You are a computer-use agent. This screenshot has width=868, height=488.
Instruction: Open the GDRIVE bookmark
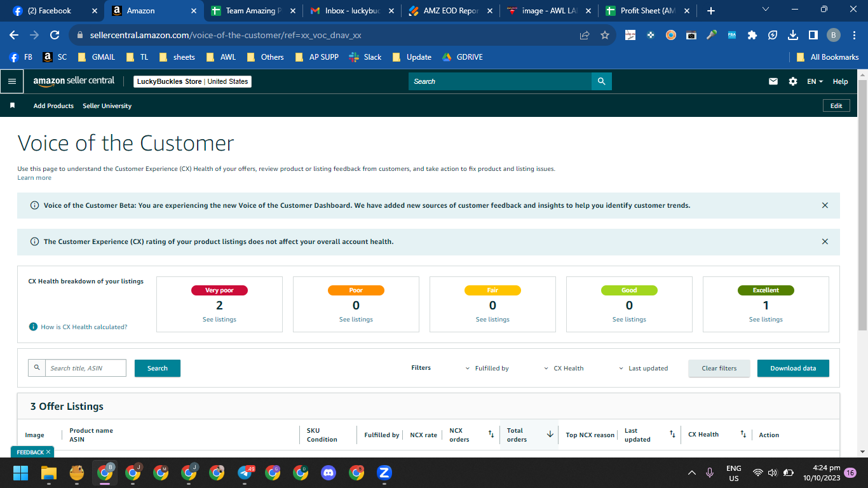tap(463, 57)
